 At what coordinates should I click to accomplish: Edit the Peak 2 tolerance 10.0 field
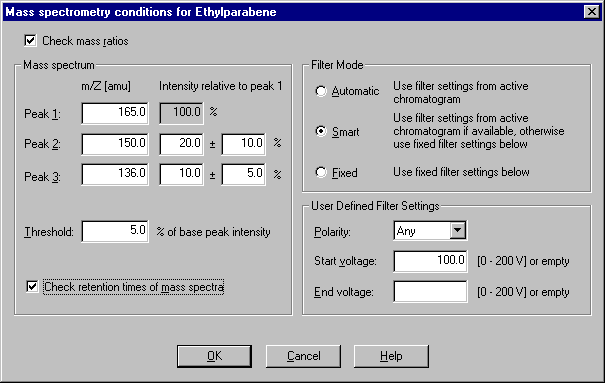pos(243,144)
